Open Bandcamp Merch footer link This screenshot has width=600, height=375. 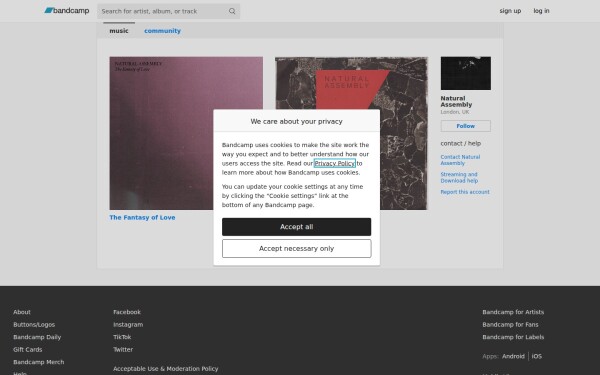(39, 362)
